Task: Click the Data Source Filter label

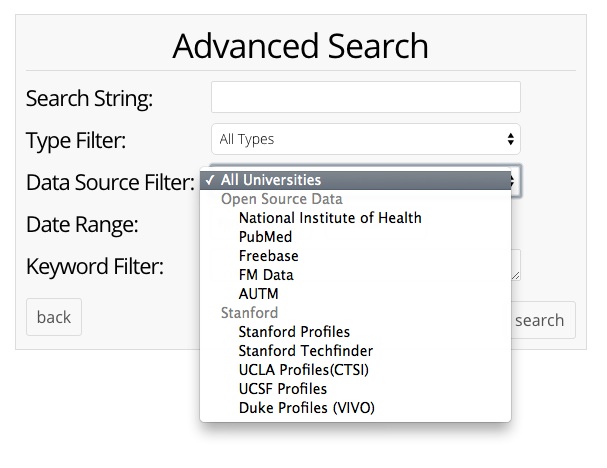Action: click(110, 182)
